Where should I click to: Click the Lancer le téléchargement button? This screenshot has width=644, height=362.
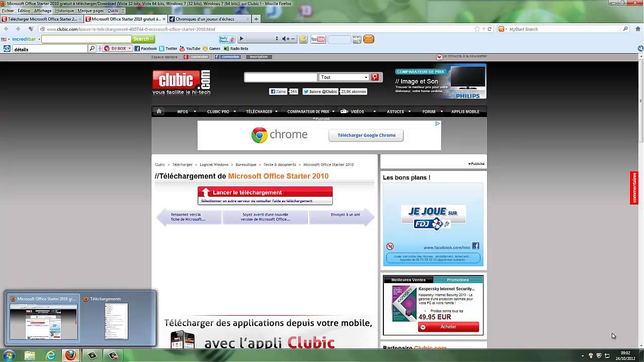265,192
